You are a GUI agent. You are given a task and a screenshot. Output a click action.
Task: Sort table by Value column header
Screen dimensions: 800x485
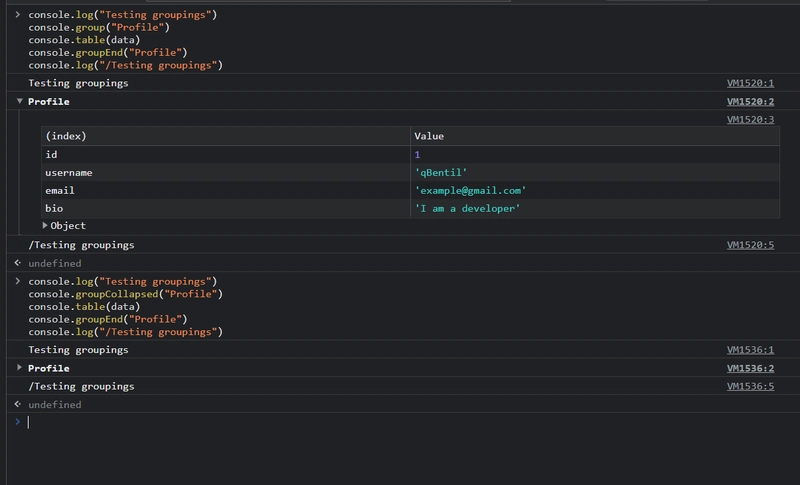[595, 136]
